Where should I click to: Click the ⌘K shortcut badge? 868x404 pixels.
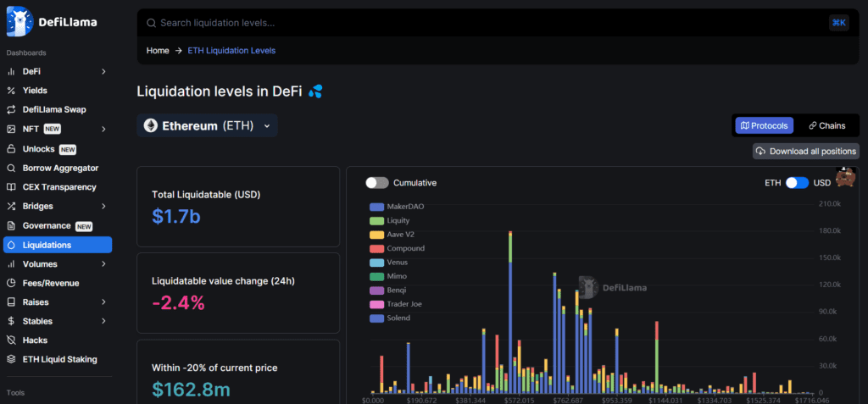point(838,23)
